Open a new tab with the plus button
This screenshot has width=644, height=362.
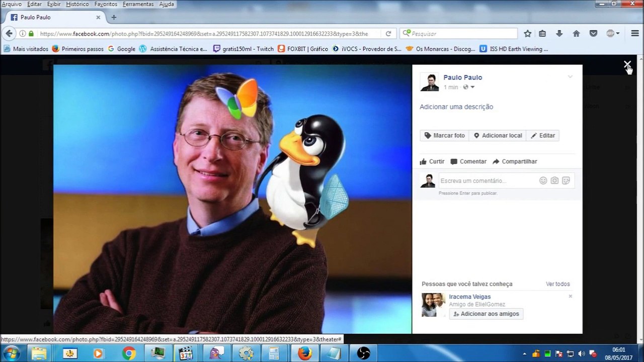[114, 17]
